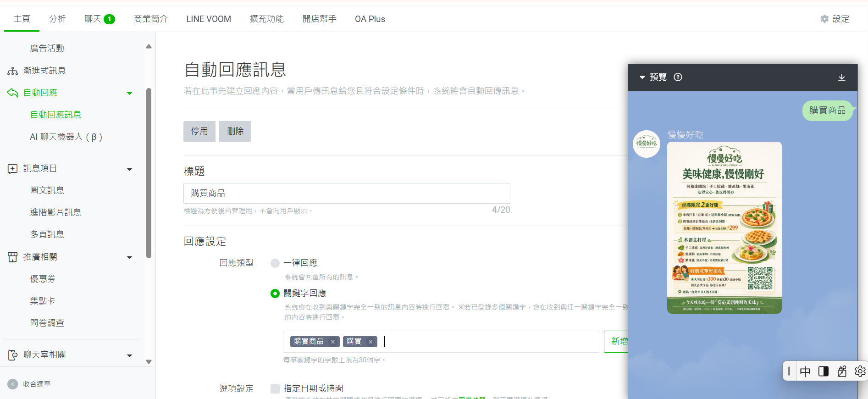Toggle the 中 Chinese input mode icon
Viewport: 868px width, 399px height.
805,371
